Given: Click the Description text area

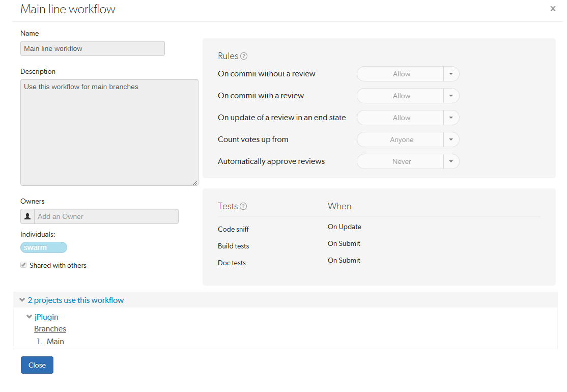Looking at the screenshot, I should click(x=109, y=132).
